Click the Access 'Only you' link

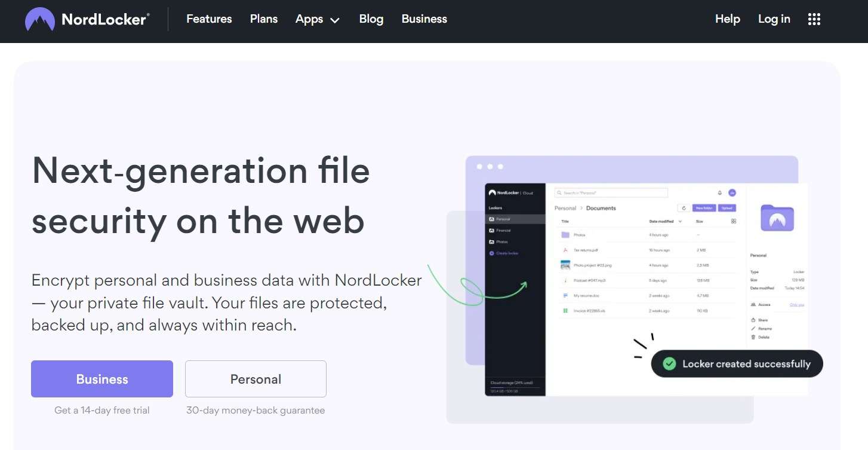(x=797, y=305)
